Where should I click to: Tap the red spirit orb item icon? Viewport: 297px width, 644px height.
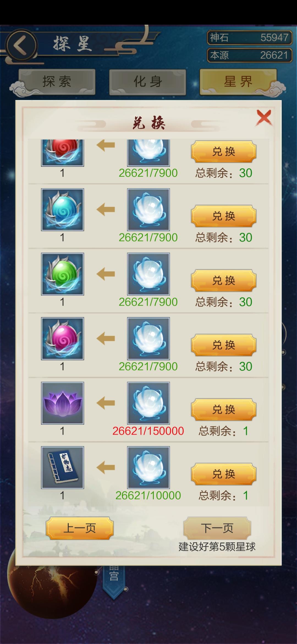point(62,153)
